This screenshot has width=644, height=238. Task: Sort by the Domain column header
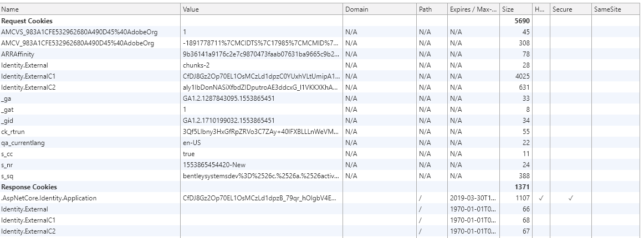coord(380,9)
